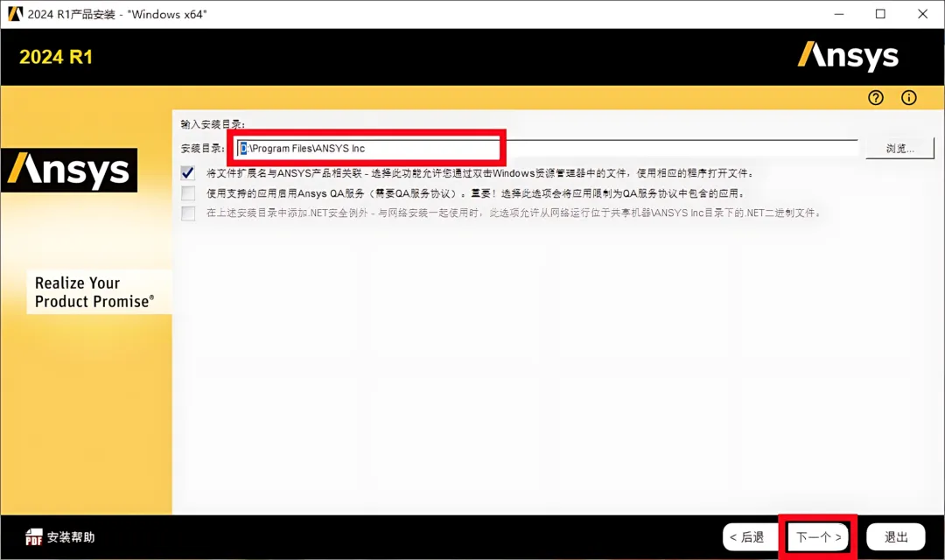945x560 pixels.
Task: Enable the Ansys QA service checkbox
Action: (188, 193)
